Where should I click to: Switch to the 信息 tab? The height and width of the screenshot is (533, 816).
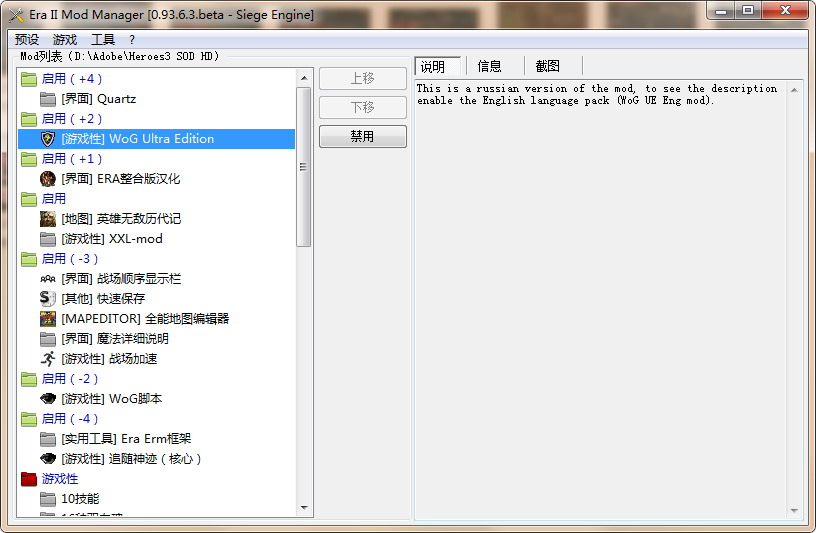coord(490,67)
